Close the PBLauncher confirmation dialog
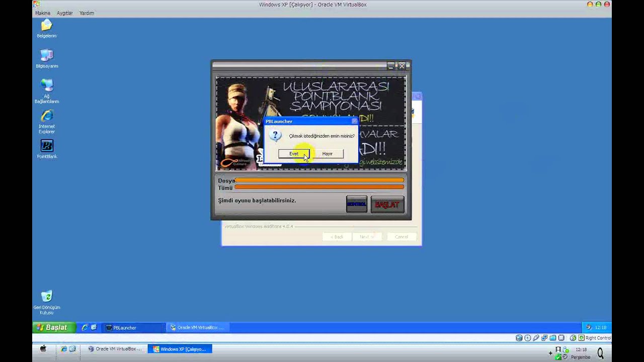This screenshot has width=644, height=362. click(x=354, y=121)
